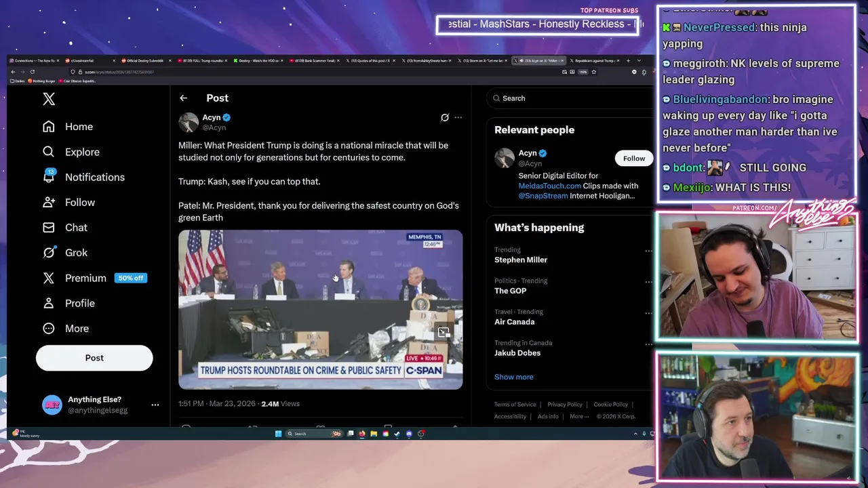Open Chat in the X sidebar
The image size is (868, 488).
click(x=65, y=227)
